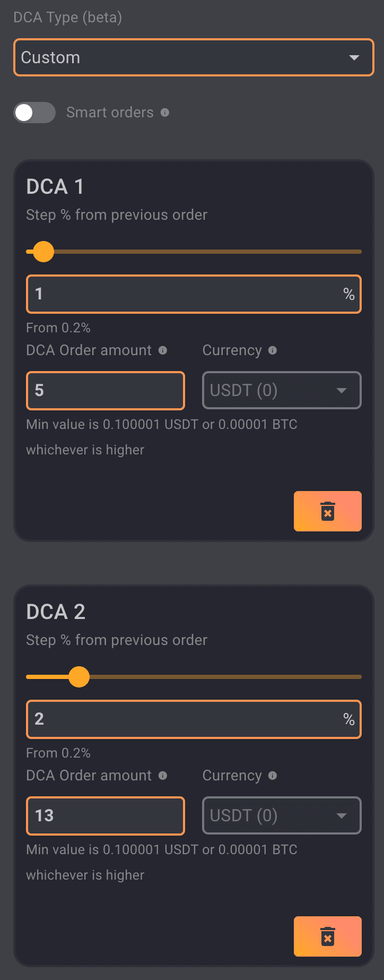Screen dimensions: 384x980
Task: Click the DCA 2 order amount field
Action: (106, 816)
